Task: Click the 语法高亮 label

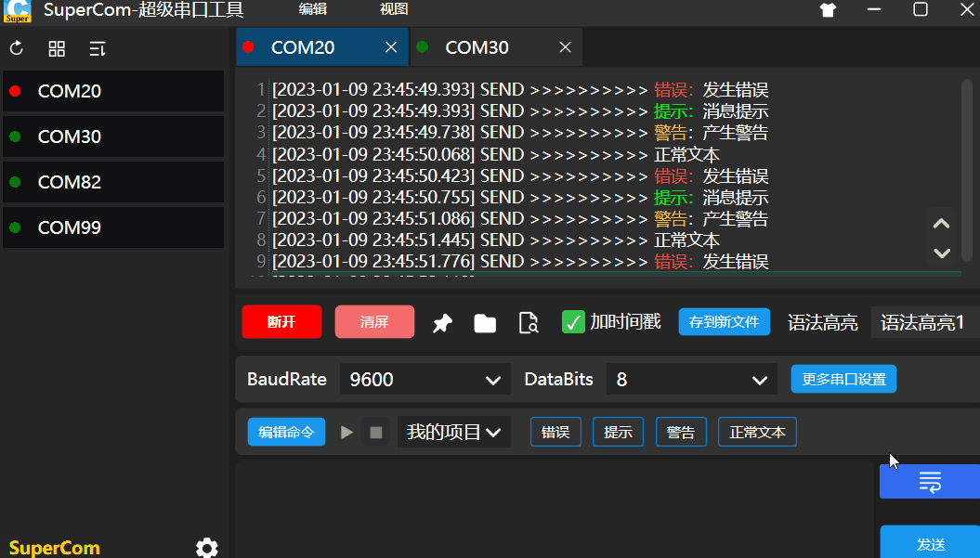Action: [822, 322]
